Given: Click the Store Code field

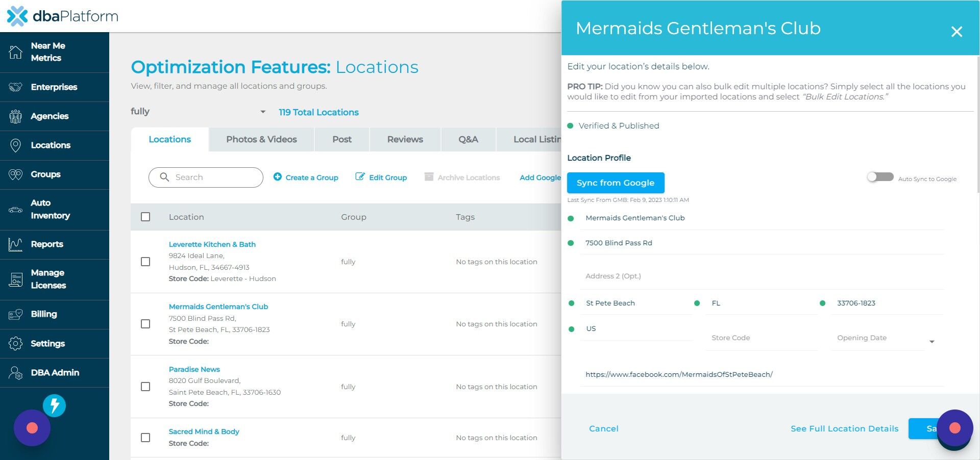Looking at the screenshot, I should [x=762, y=338].
